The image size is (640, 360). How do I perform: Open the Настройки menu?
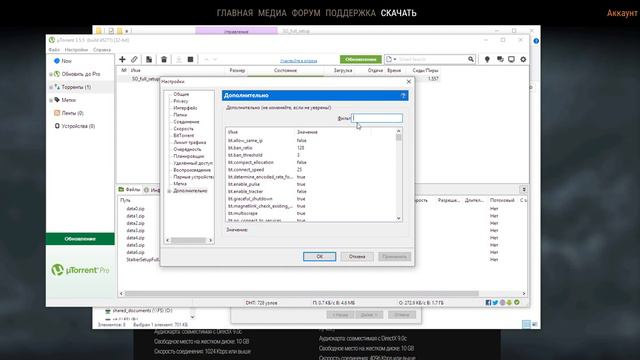tap(76, 50)
